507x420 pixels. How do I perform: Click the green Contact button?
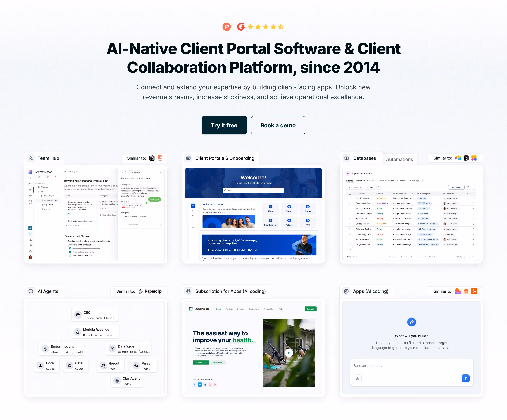pyautogui.click(x=311, y=309)
